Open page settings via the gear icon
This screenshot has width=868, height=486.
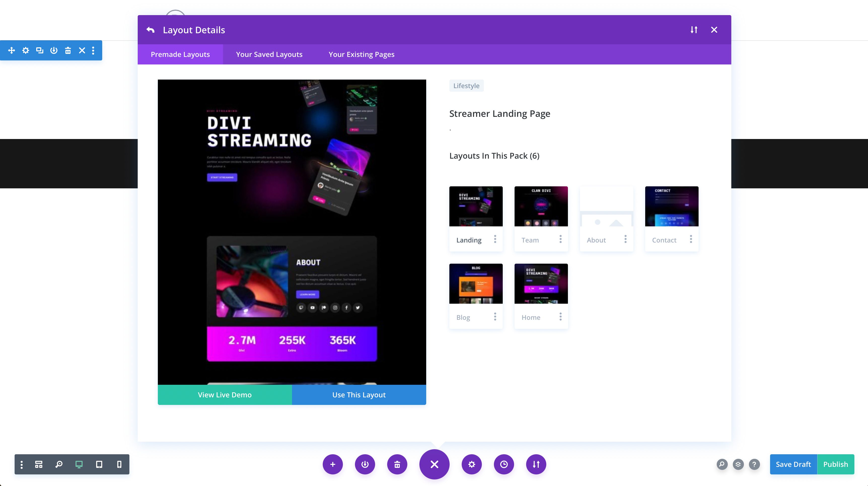[x=472, y=464]
